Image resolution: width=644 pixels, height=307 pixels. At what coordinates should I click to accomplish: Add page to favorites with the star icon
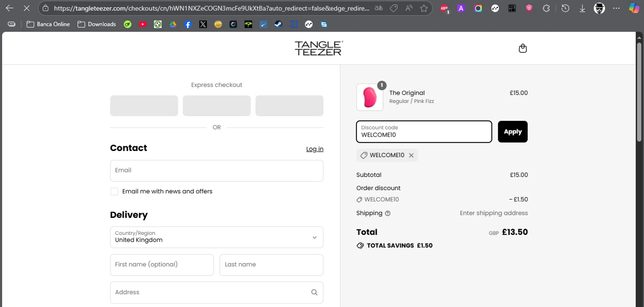click(x=424, y=8)
